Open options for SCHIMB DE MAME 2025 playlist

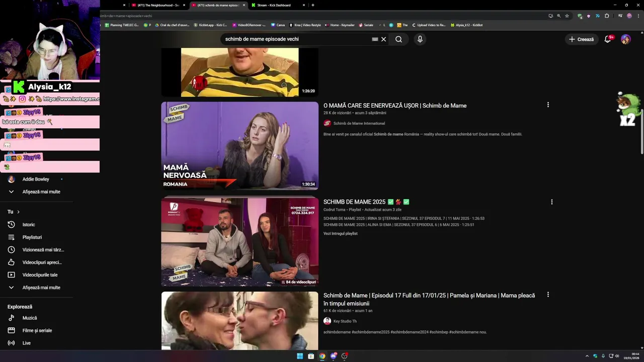[552, 202]
